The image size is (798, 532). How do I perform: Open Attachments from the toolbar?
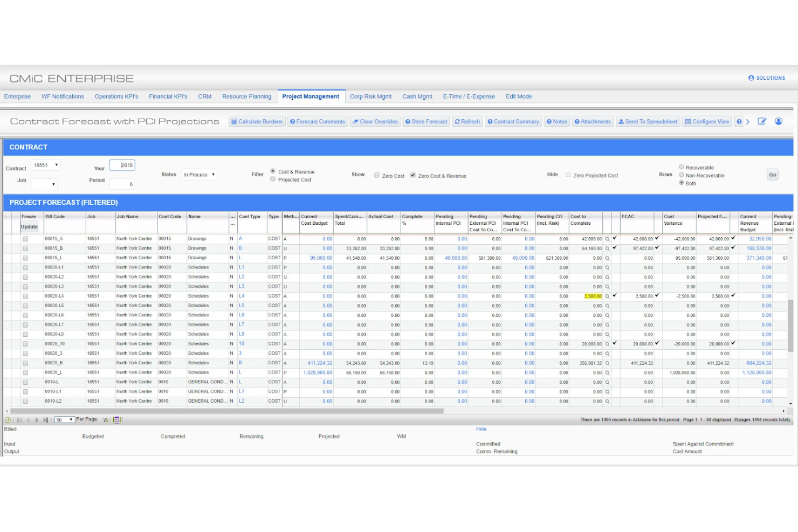[x=593, y=122]
